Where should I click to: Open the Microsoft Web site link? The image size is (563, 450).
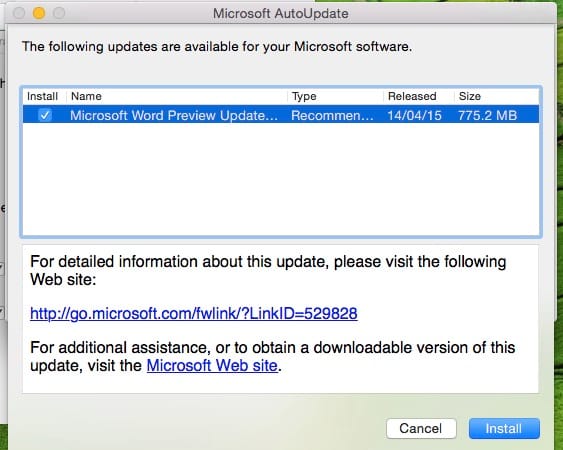pos(212,366)
